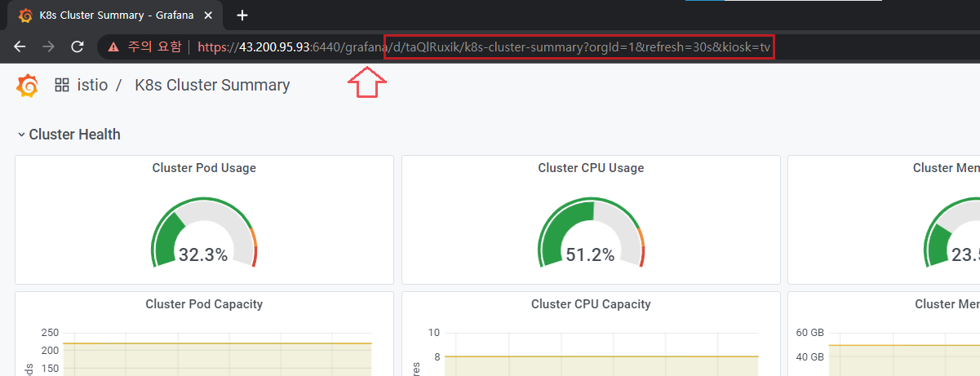The width and height of the screenshot is (980, 376).
Task: Open the Cluster CPU Usage panel title
Action: click(x=591, y=168)
